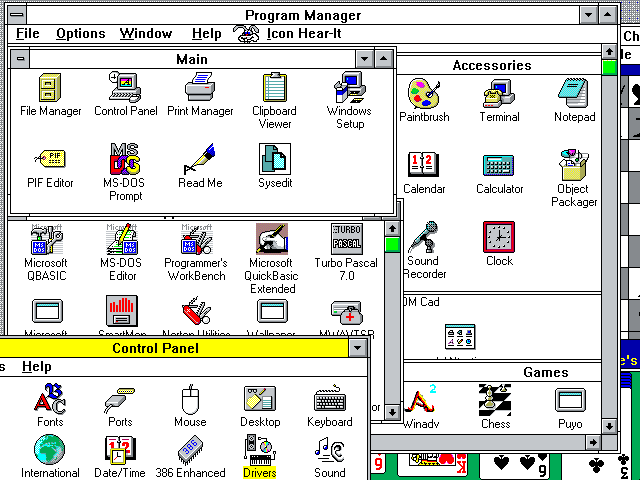Click Control Panel window's down-arrow button
The height and width of the screenshot is (480, 640).
[x=358, y=348]
